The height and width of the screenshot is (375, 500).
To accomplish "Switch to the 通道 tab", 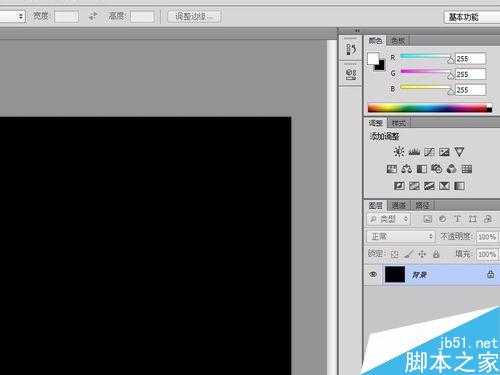I will tap(399, 205).
